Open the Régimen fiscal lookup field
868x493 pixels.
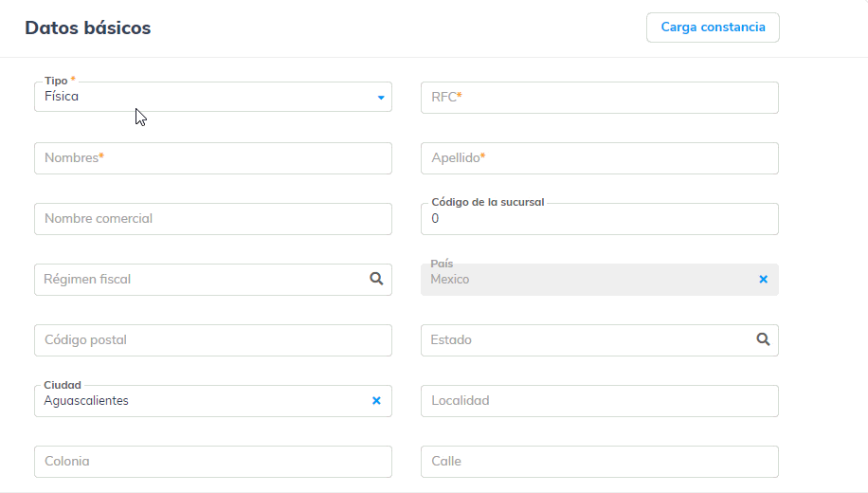(199, 280)
